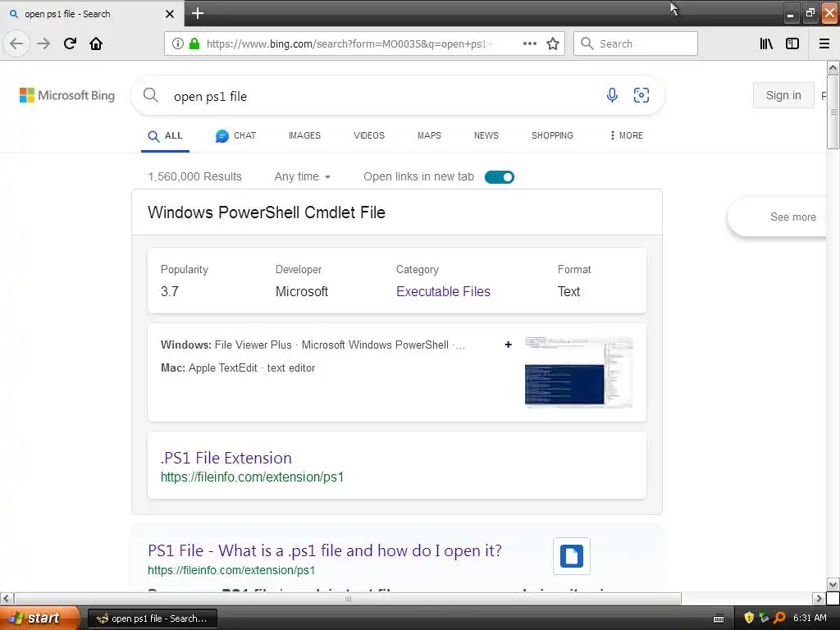Viewport: 840px width, 630px height.
Task: Open Bing visual search camera icon
Action: click(x=641, y=95)
